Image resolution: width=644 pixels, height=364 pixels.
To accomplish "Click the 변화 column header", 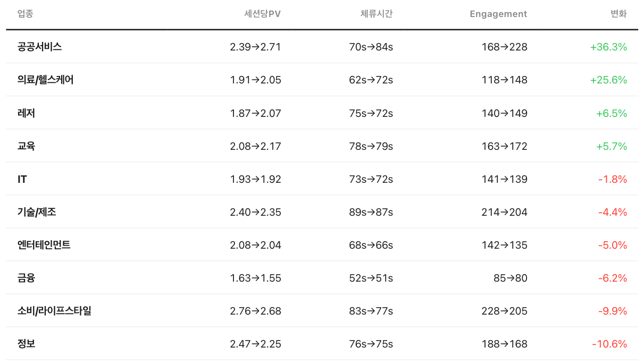I will [x=618, y=14].
